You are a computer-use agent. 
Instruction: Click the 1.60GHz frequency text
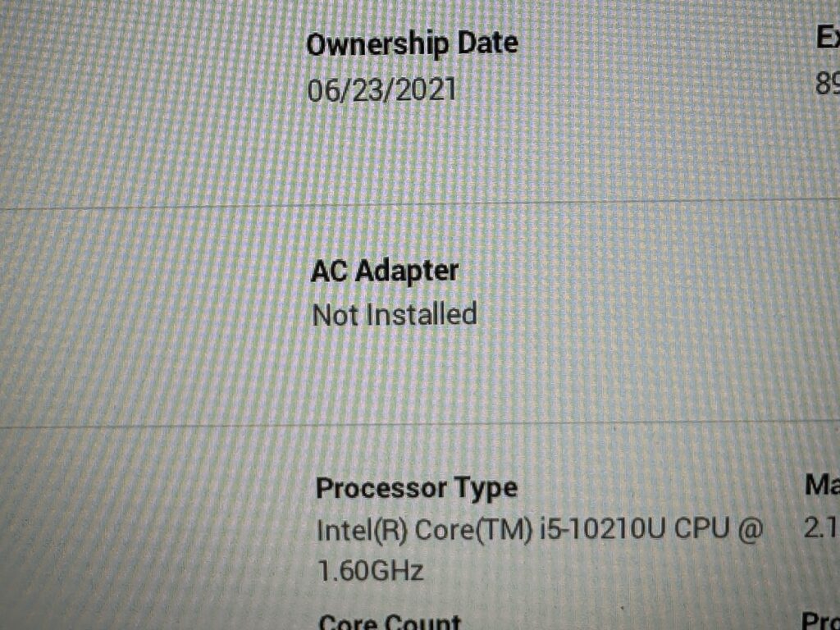pos(371,570)
